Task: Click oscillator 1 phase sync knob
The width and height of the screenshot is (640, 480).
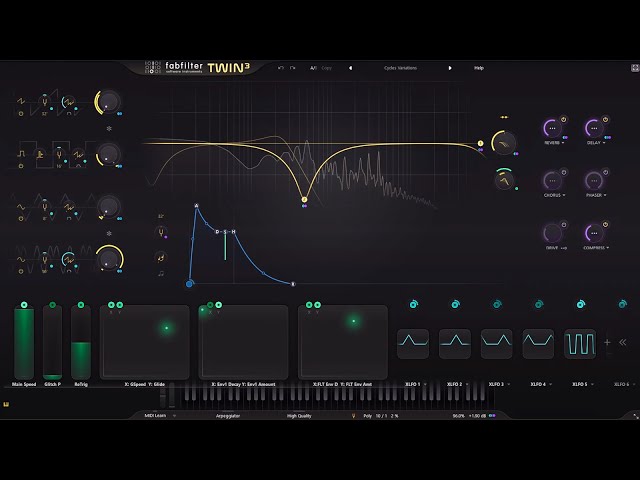Action: coord(69,102)
